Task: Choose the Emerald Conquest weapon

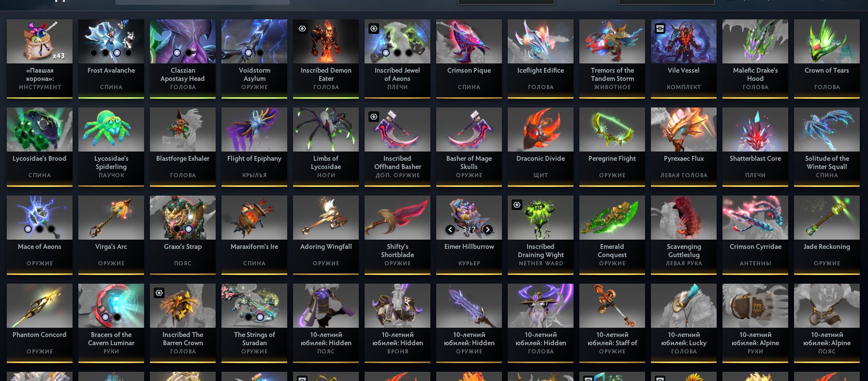Action: coord(612,235)
